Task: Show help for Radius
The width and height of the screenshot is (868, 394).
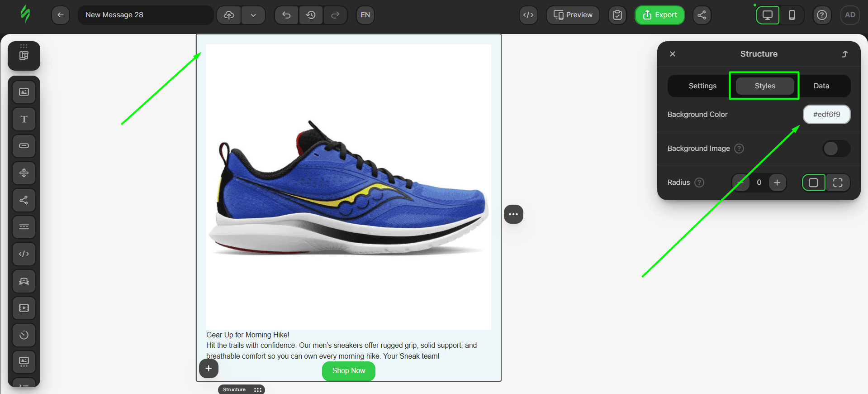Action: point(699,183)
